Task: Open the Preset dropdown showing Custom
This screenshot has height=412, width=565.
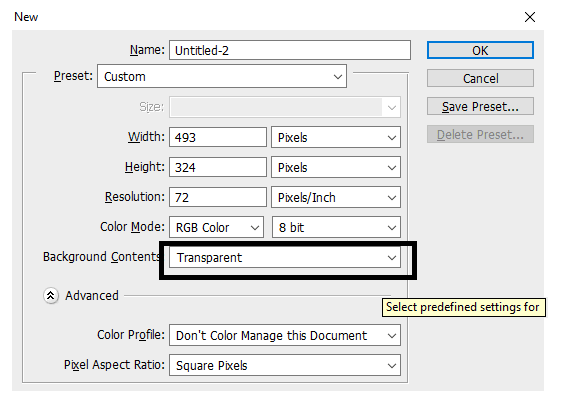Action: tap(222, 76)
